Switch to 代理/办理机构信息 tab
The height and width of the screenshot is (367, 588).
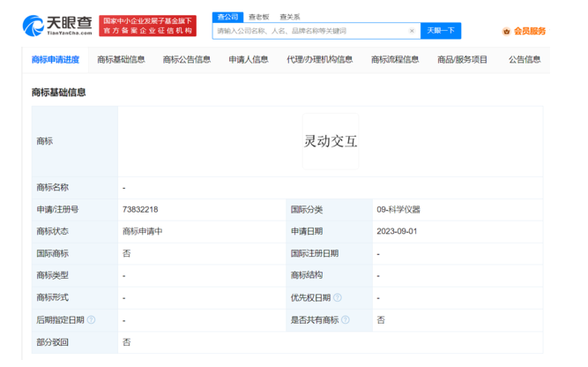coord(319,60)
